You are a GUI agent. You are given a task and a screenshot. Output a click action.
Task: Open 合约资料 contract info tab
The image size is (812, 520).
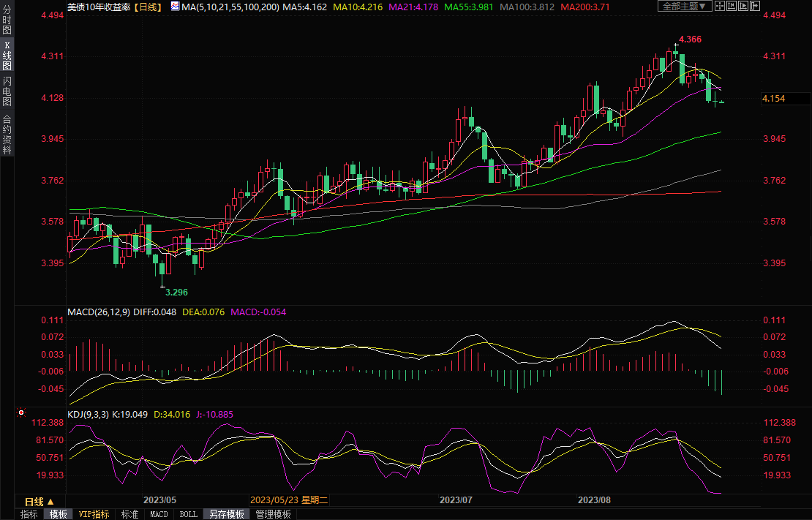[x=7, y=134]
